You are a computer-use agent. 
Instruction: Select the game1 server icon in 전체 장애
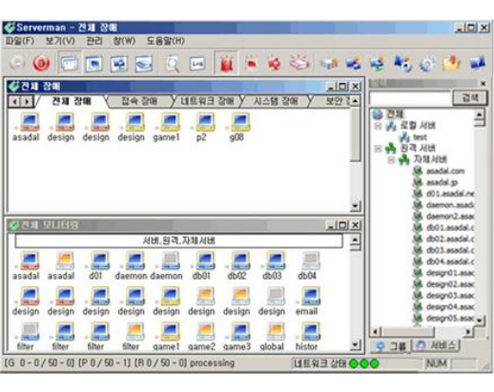pos(166,127)
